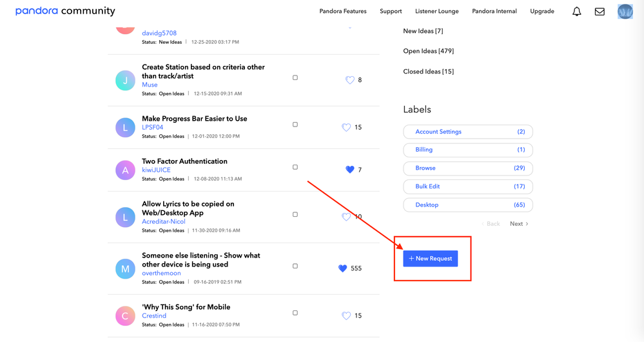Screen dimensions: 644x342
Task: Expand the Listener Lounge menu
Action: click(436, 11)
